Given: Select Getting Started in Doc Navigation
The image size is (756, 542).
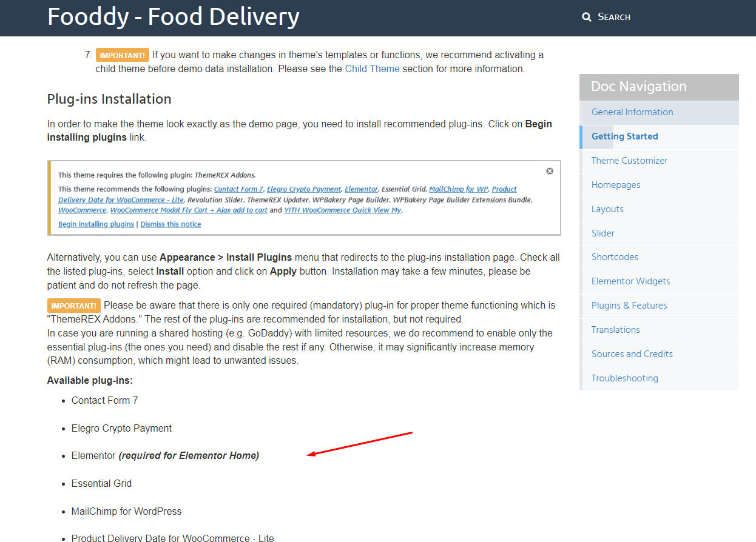Looking at the screenshot, I should coord(659,136).
